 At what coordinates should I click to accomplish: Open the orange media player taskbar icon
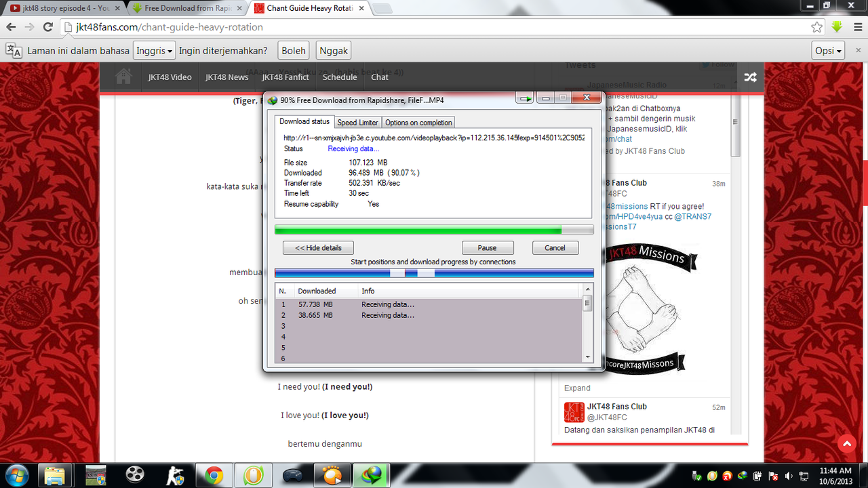click(332, 475)
